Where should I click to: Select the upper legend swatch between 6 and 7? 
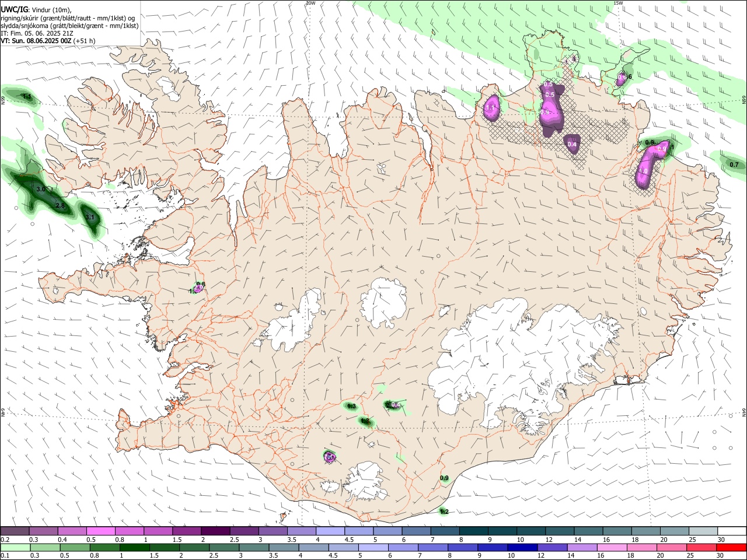(416, 531)
